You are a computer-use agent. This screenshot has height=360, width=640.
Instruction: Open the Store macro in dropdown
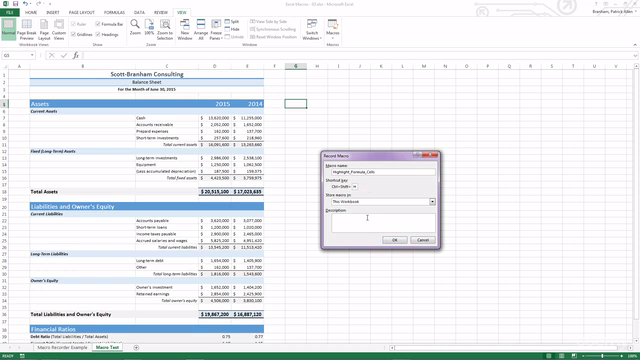432,202
